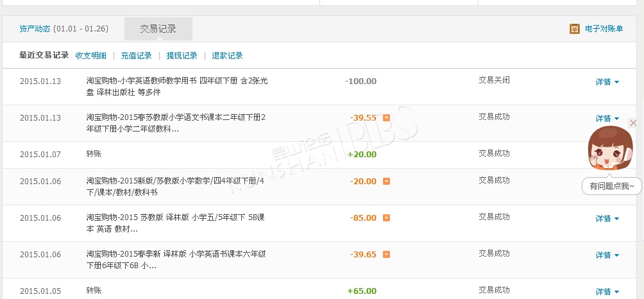The image size is (644, 299).
Task: Click orange arrow icon beside -39.55
Action: point(386,118)
